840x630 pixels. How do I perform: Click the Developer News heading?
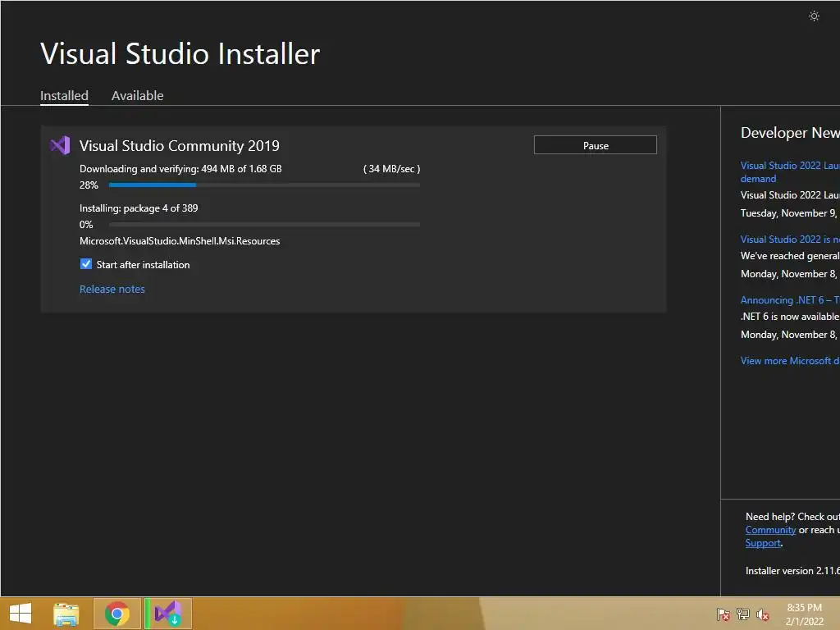[x=790, y=132]
